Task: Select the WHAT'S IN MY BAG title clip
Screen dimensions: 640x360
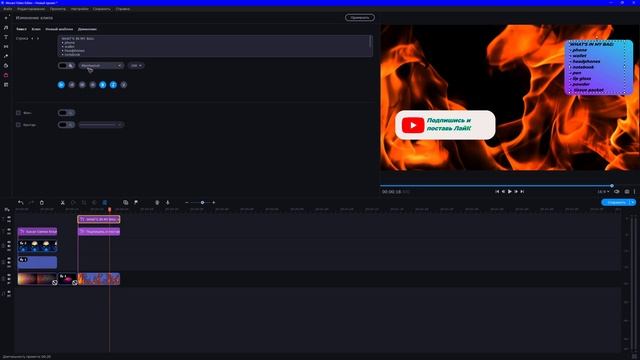Action: (x=99, y=219)
